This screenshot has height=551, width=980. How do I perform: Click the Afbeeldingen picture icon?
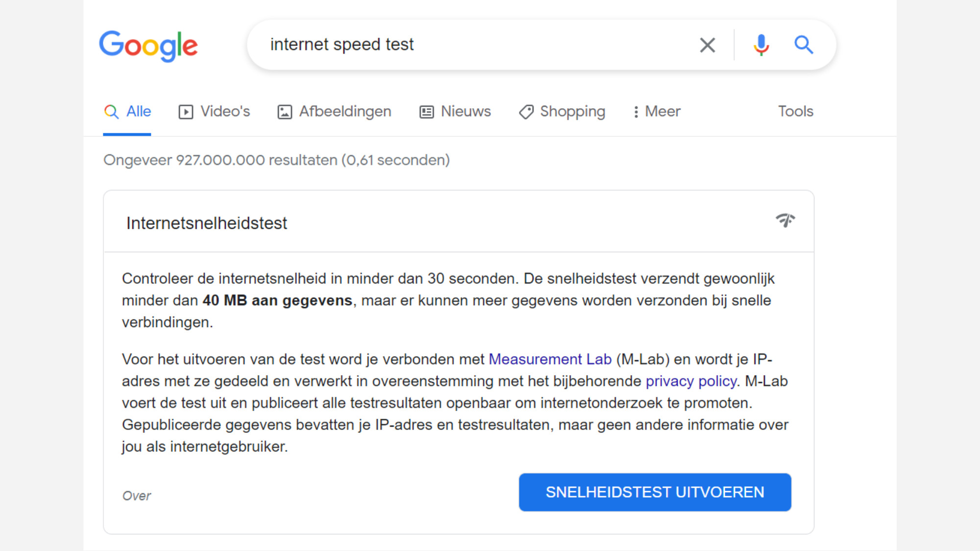(x=285, y=112)
